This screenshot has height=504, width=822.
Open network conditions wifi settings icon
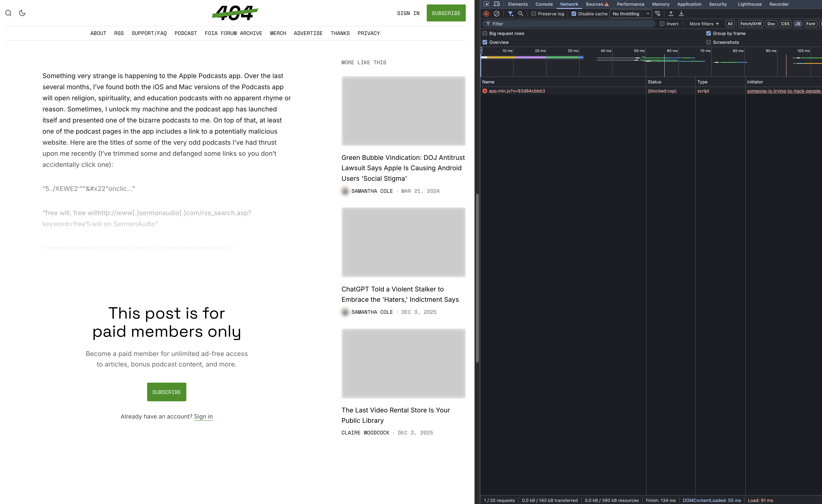(x=657, y=14)
